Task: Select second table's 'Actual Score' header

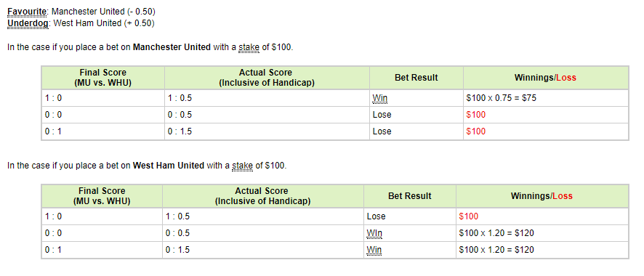Action: pos(262,196)
